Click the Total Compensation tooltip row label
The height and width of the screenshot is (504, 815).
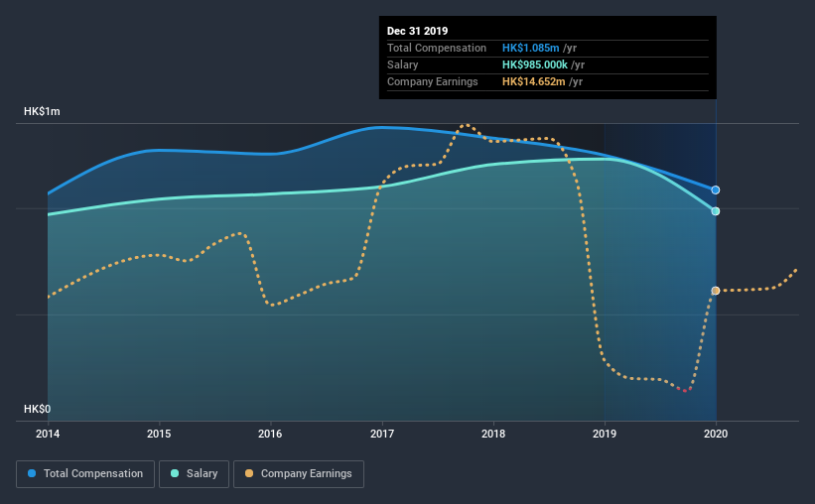point(437,48)
